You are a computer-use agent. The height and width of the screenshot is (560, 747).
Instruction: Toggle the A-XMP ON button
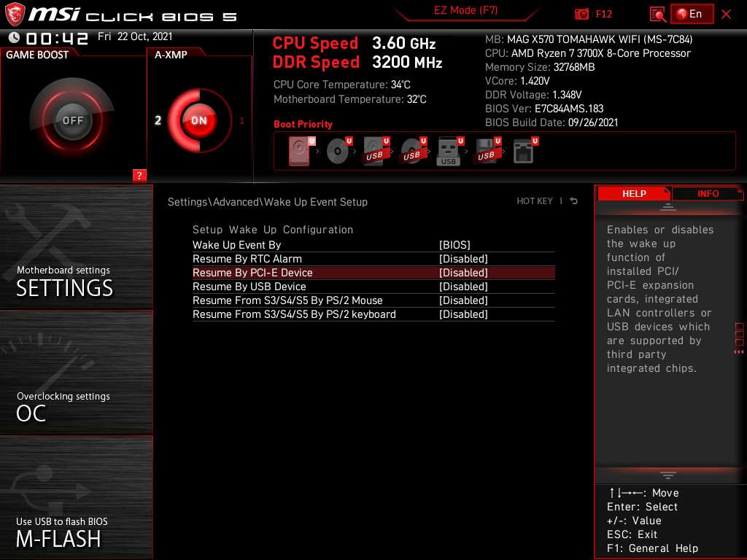(198, 120)
